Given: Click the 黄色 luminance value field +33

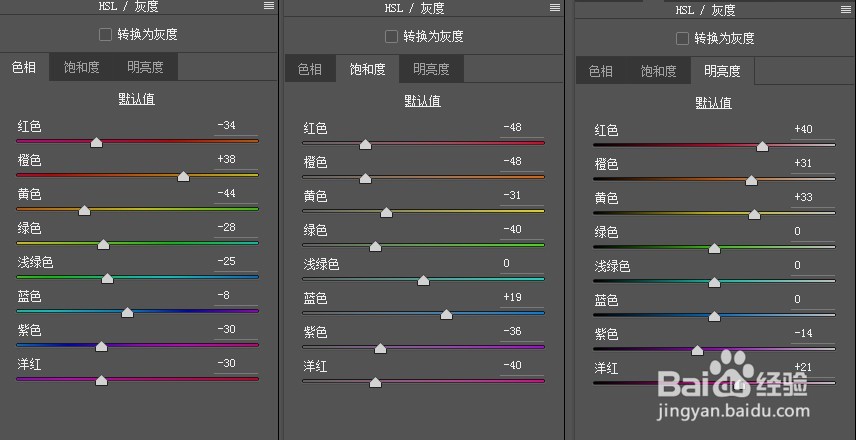Looking at the screenshot, I should click(x=812, y=198).
